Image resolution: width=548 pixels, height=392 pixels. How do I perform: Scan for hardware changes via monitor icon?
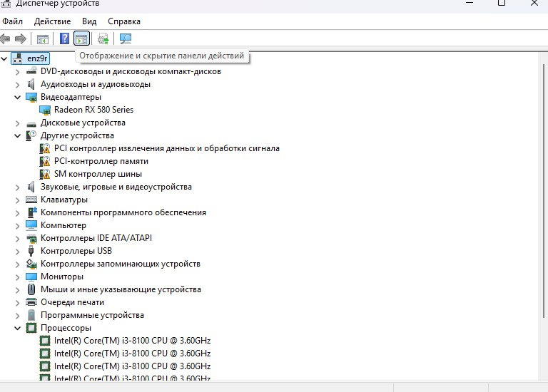pyautogui.click(x=126, y=38)
